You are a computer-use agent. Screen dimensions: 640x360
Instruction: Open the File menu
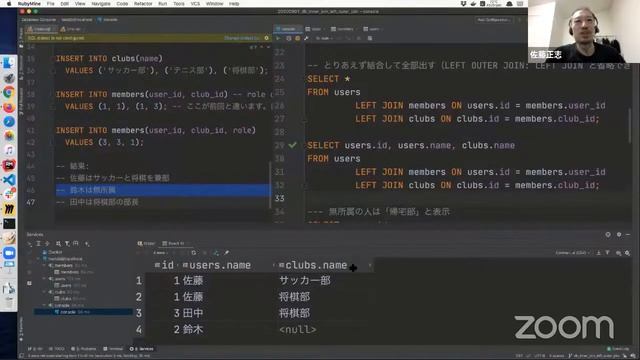click(x=51, y=4)
